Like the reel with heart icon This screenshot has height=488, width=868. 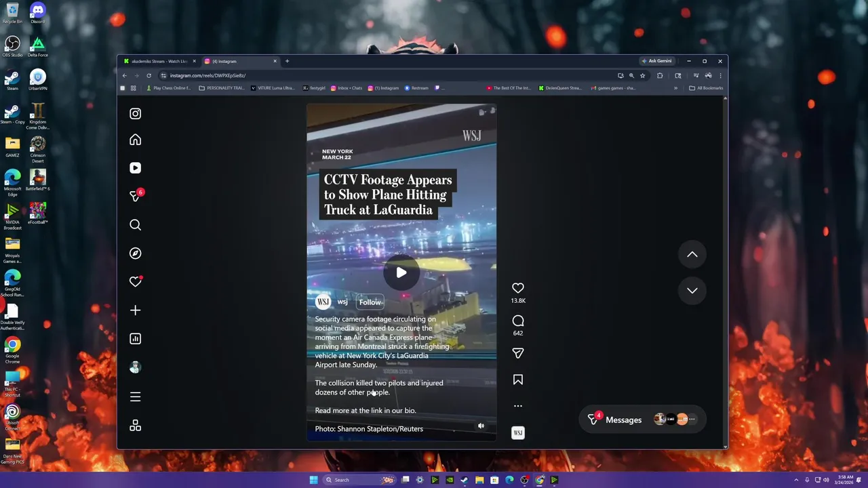[x=518, y=288]
